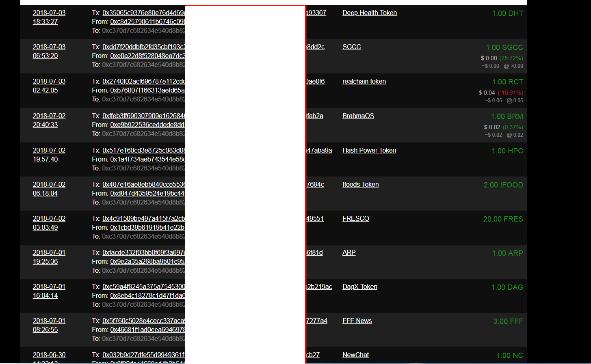The image size is (591, 364).
Task: Open the ARP token name link
Action: (x=349, y=253)
